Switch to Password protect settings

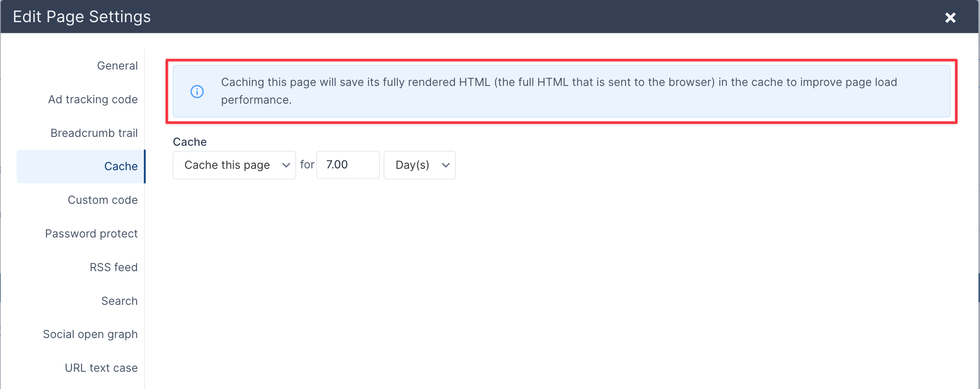click(91, 233)
